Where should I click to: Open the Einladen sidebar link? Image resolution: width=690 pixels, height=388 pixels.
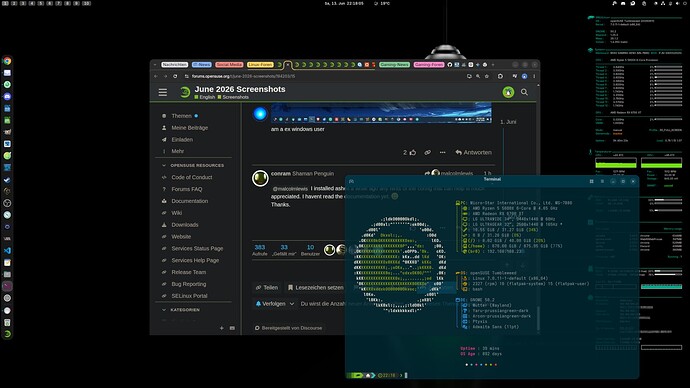(x=182, y=139)
